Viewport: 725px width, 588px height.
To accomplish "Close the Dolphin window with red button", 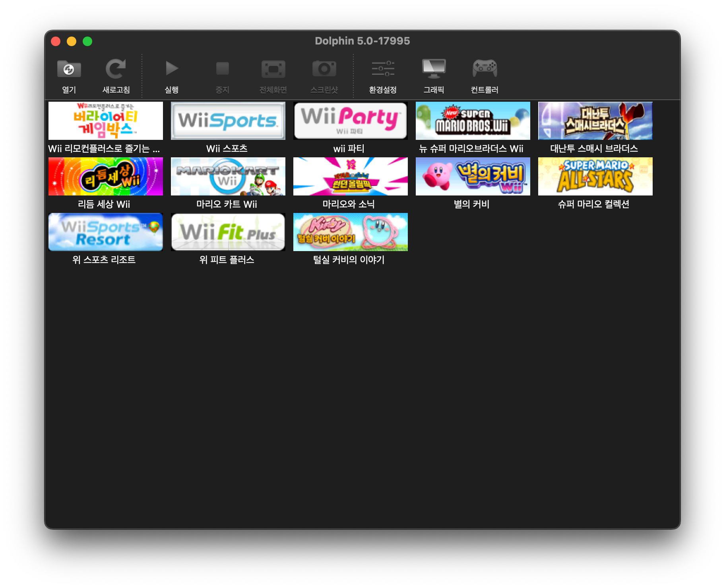I will 56,41.
